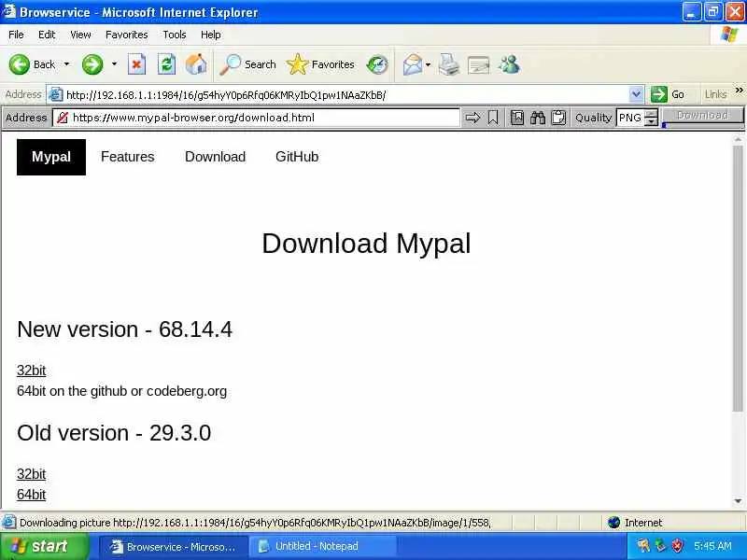
Task: Click the green Forward arrow button
Action: pos(92,64)
